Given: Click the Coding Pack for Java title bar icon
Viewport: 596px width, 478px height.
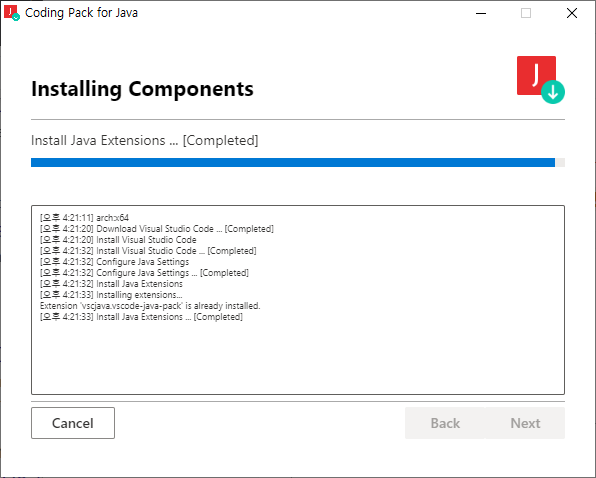Looking at the screenshot, I should [x=11, y=13].
